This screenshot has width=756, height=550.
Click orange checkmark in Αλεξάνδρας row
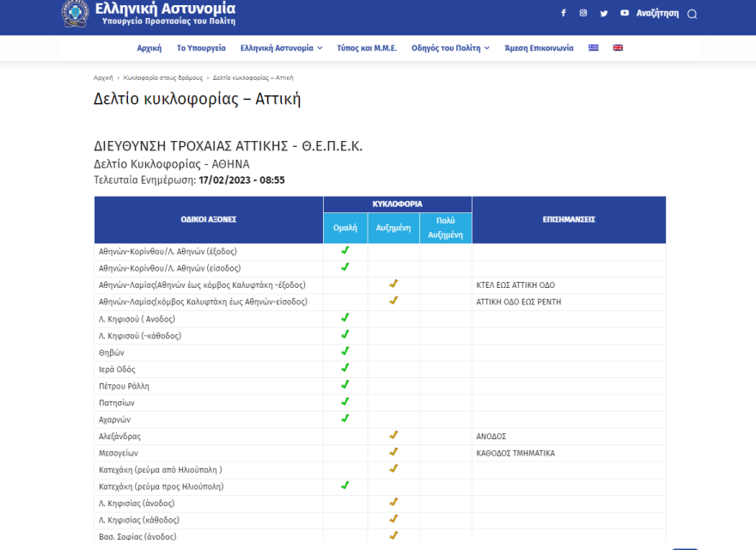coord(393,436)
